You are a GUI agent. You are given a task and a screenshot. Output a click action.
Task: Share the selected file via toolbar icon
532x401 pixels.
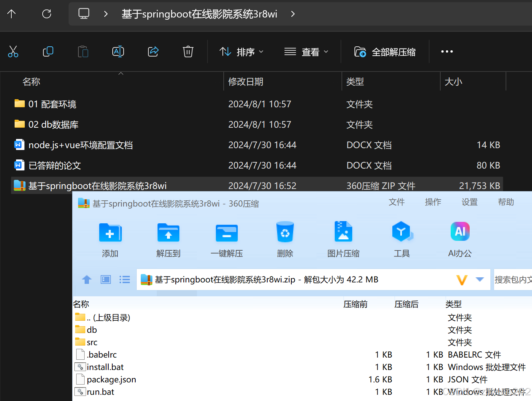153,51
